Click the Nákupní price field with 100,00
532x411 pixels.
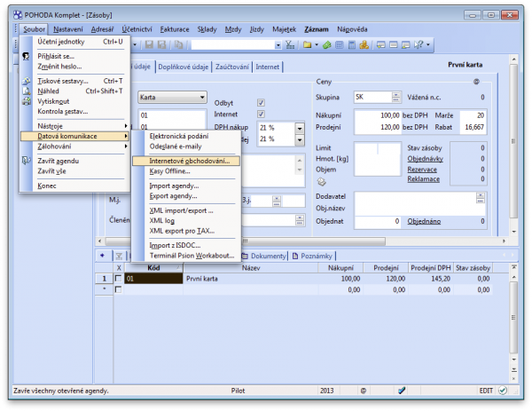coord(378,115)
